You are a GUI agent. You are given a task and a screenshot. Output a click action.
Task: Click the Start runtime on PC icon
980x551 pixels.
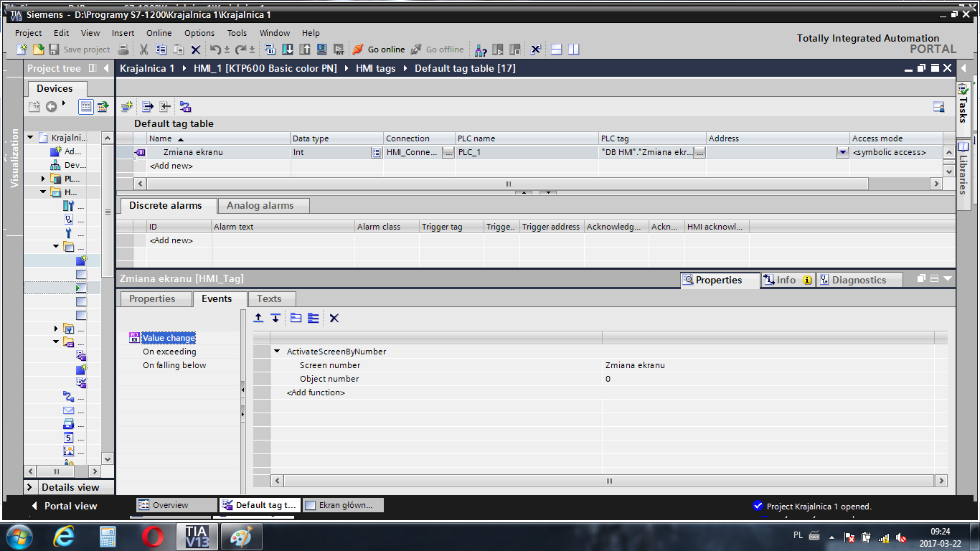tap(339, 50)
